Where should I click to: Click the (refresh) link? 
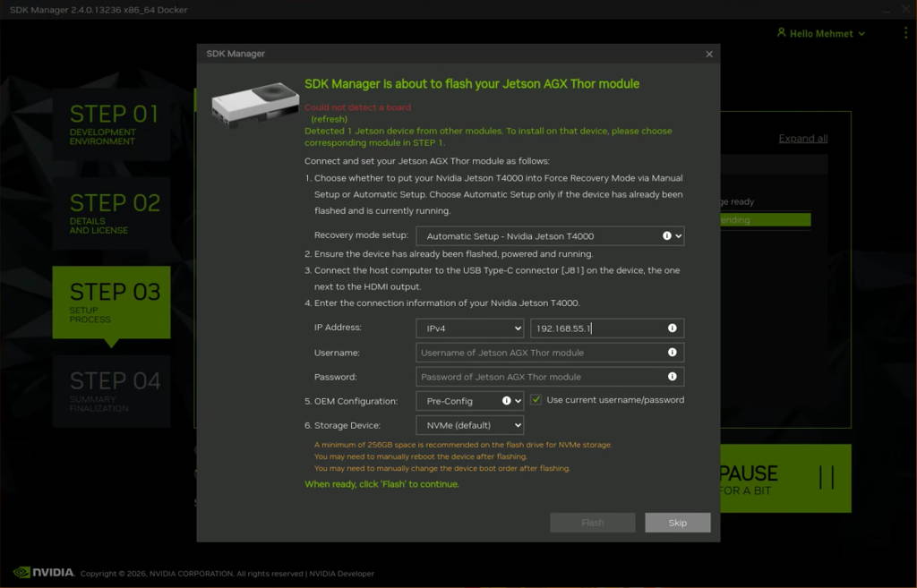click(x=329, y=119)
